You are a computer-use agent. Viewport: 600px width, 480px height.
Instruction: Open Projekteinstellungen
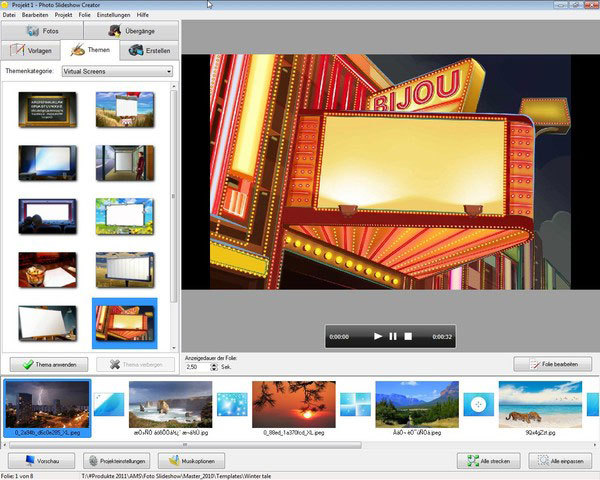(116, 461)
